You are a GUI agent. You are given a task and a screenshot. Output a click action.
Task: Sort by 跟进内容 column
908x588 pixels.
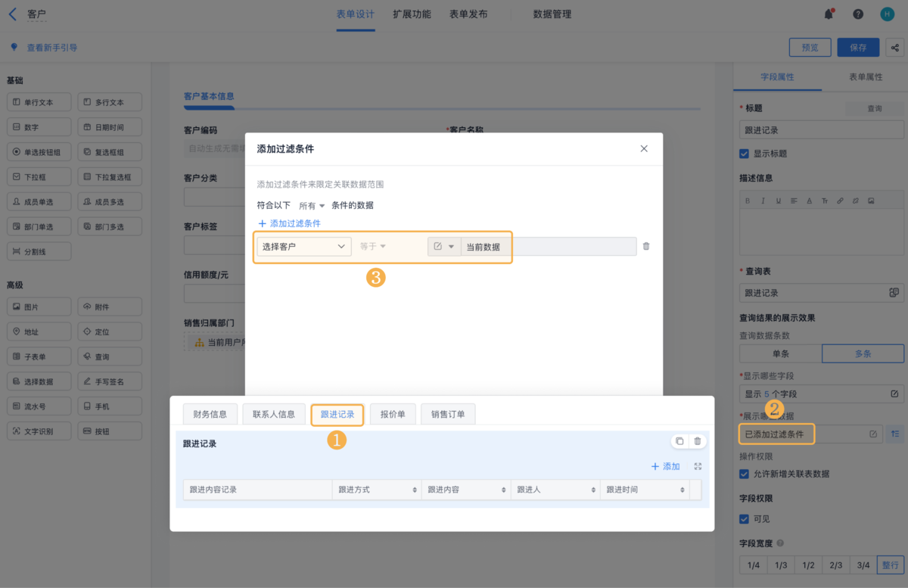click(x=504, y=490)
